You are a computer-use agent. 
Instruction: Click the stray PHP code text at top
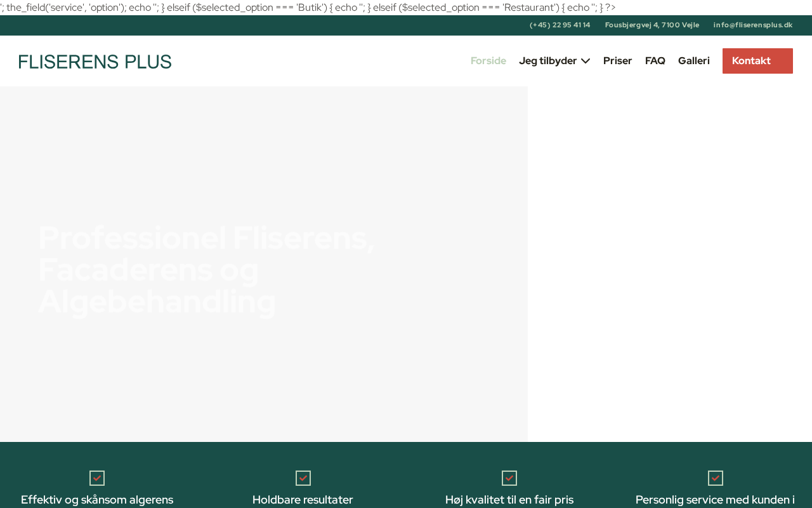(x=308, y=8)
